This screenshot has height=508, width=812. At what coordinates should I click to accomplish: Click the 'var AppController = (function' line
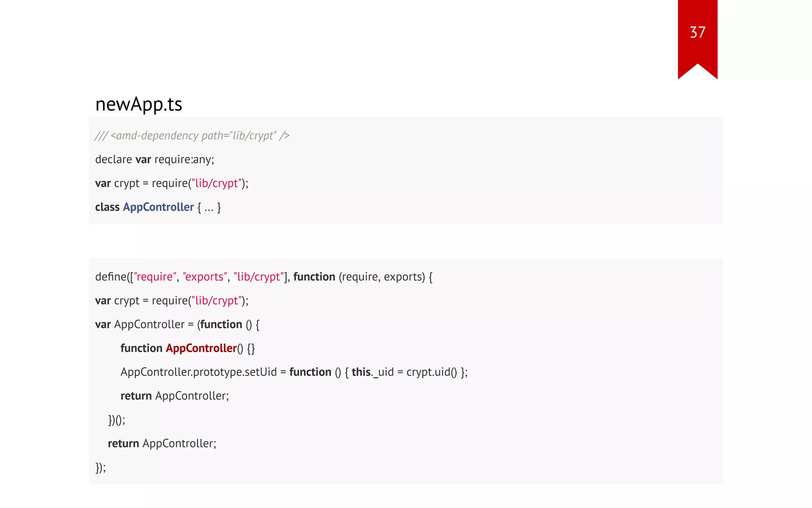pyautogui.click(x=177, y=325)
